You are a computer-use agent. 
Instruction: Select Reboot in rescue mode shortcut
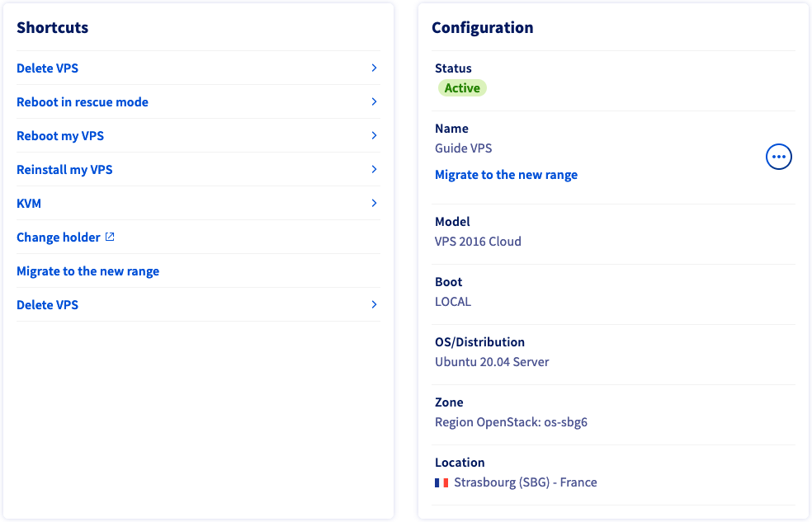(x=83, y=102)
